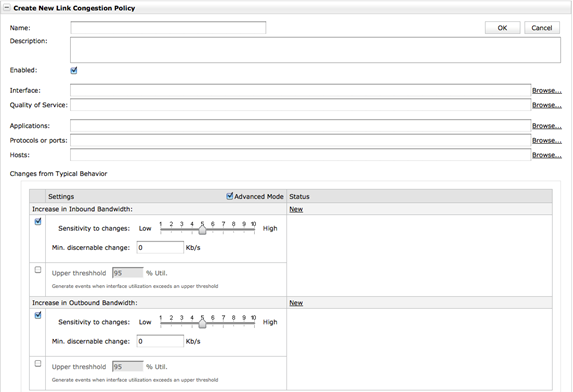Browse for Hosts
This screenshot has height=392, width=573.
tap(546, 155)
